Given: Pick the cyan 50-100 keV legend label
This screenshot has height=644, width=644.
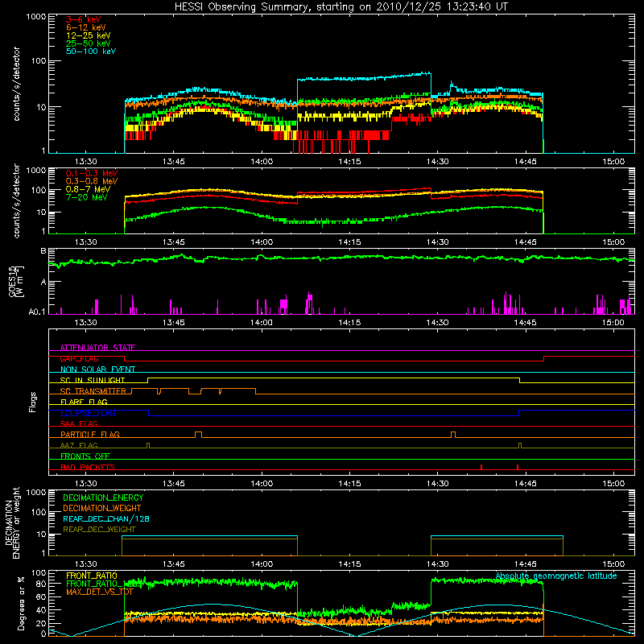Looking at the screenshot, I should (90, 51).
